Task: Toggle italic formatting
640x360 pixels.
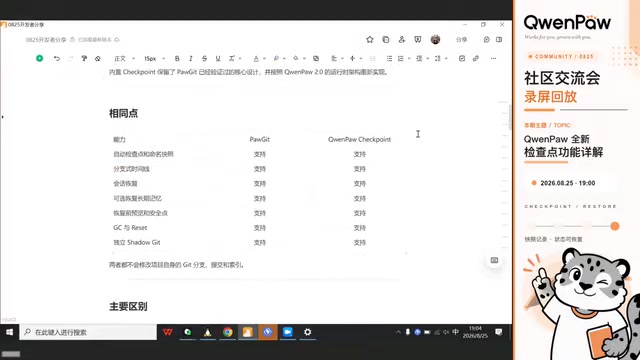Action: 191,58
